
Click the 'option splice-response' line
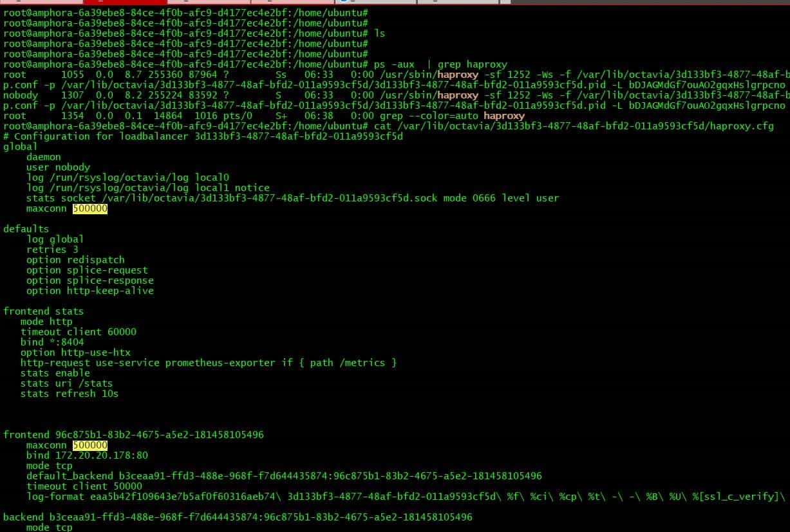tap(90, 280)
